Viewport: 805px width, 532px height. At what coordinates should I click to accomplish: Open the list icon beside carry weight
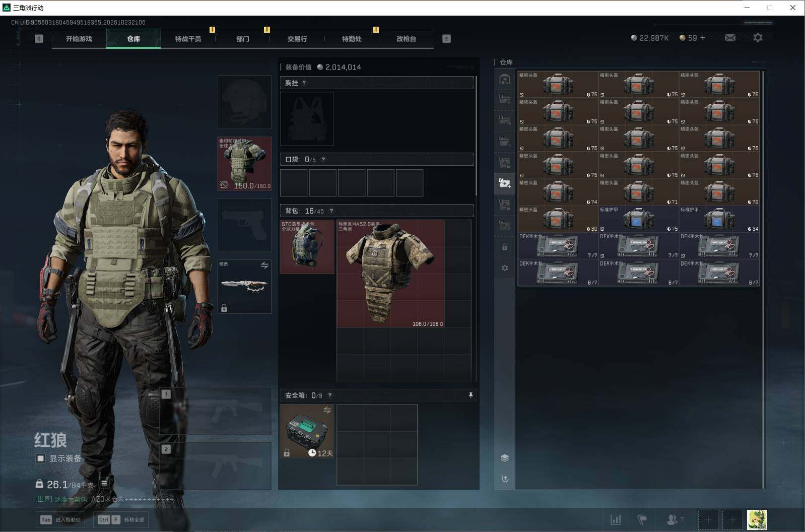pos(104,483)
